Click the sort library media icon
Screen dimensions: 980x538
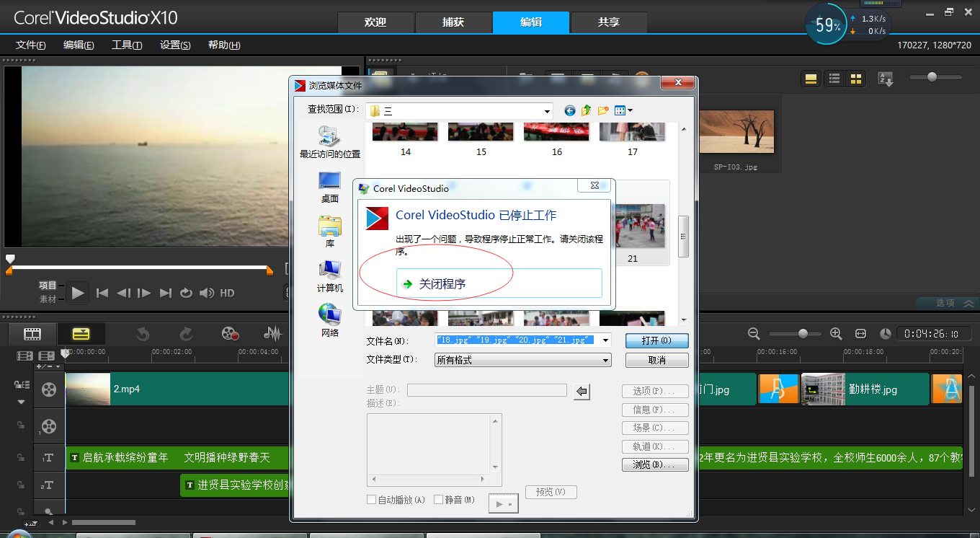[886, 79]
